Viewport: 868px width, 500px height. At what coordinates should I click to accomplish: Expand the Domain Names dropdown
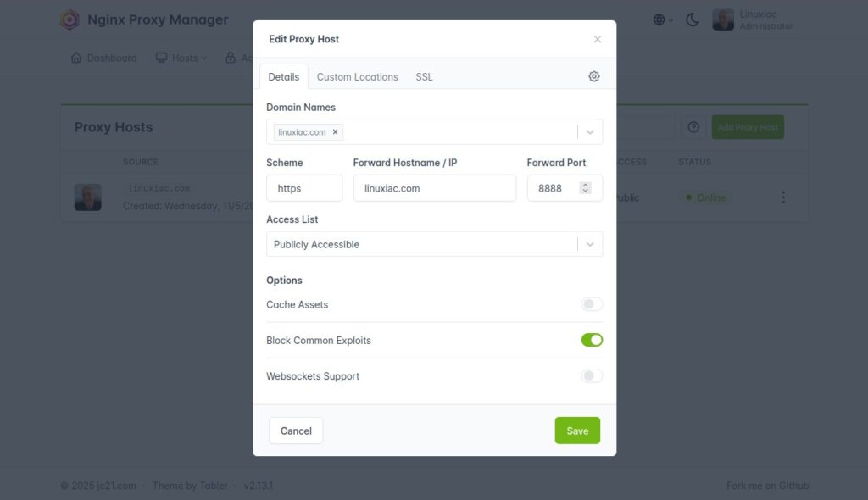point(590,131)
